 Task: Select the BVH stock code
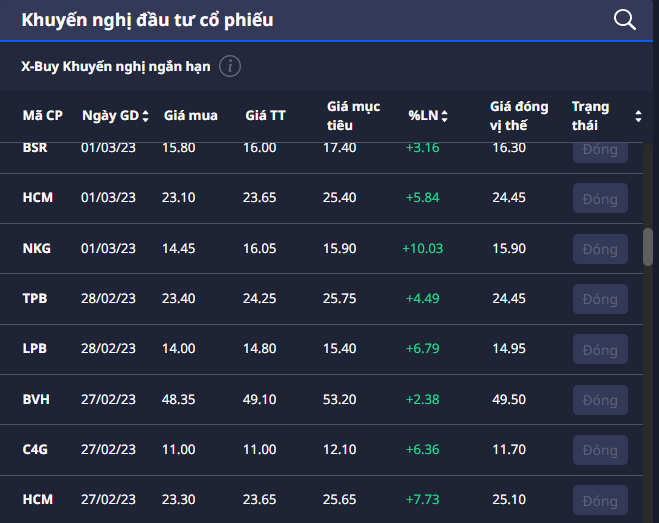click(37, 400)
